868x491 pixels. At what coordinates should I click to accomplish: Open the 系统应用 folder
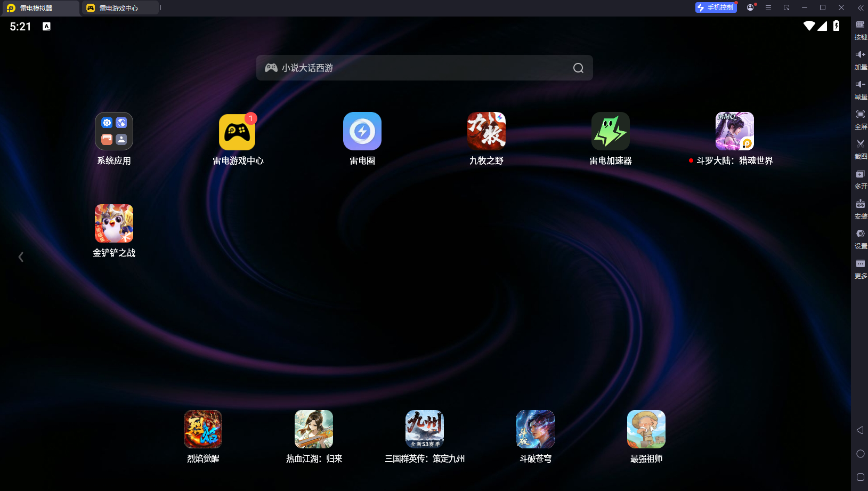click(x=114, y=131)
